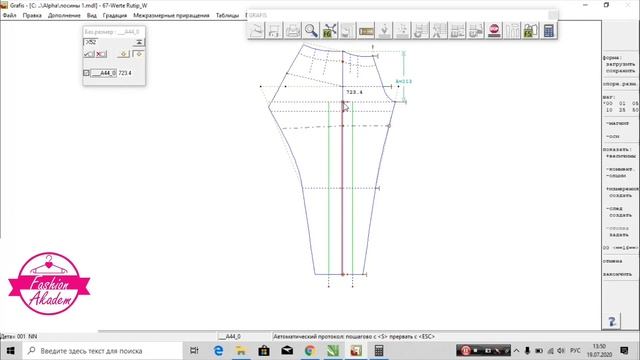Select step value 01 under шаг
Viewport: 640px width, 360px height.
(x=622, y=104)
